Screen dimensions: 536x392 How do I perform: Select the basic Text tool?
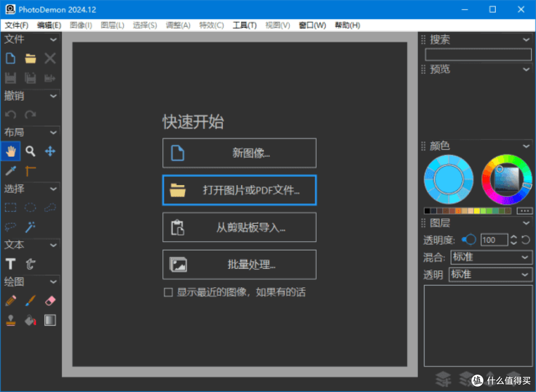click(10, 264)
